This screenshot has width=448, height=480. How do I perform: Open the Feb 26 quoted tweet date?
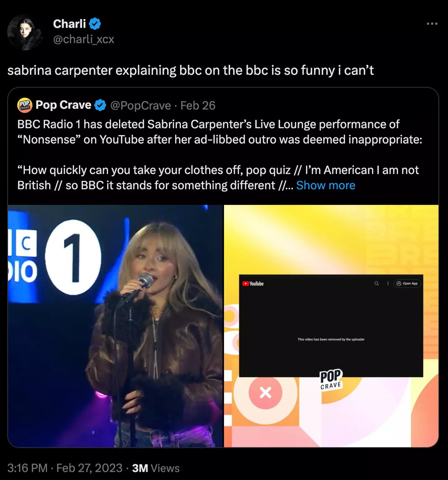point(198,106)
